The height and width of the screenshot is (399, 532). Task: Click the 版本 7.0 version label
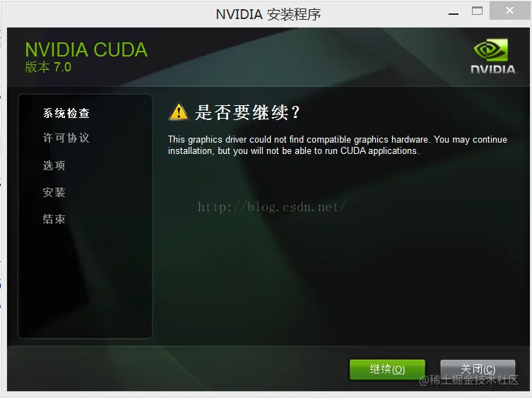pyautogui.click(x=48, y=67)
